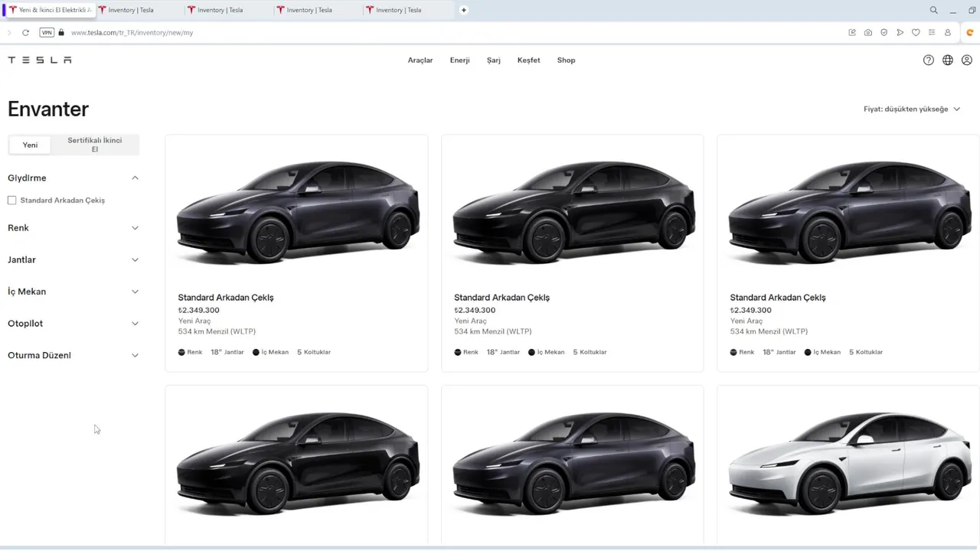
Task: Expand the Otopilot filter section
Action: pyautogui.click(x=73, y=324)
